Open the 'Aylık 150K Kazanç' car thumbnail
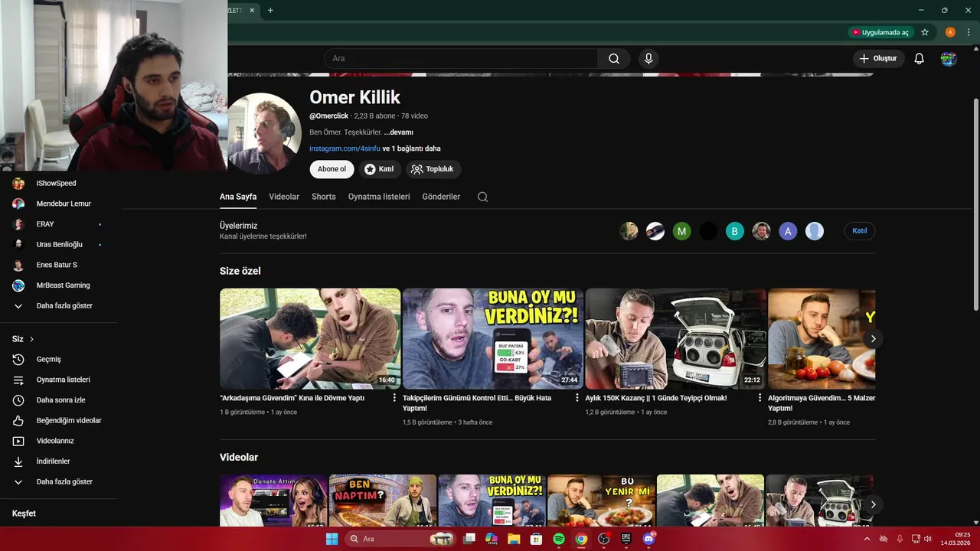 pyautogui.click(x=675, y=339)
